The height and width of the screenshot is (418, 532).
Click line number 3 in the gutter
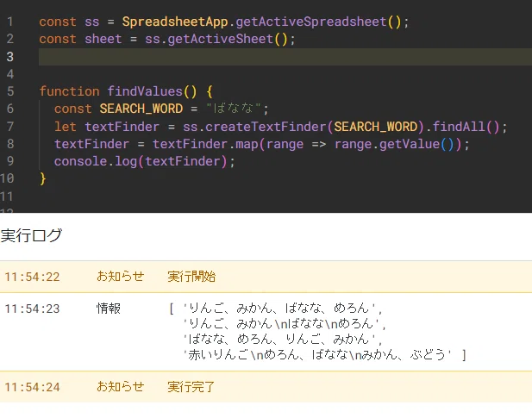pyautogui.click(x=9, y=57)
